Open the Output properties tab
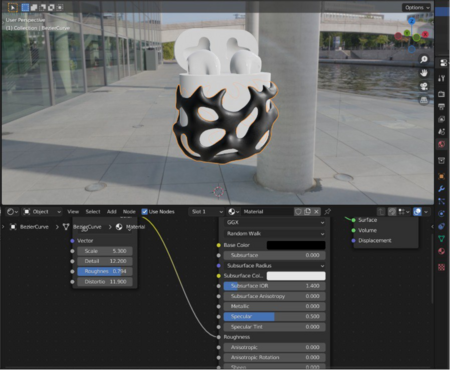Image resolution: width=450 pixels, height=370 pixels. tap(442, 107)
